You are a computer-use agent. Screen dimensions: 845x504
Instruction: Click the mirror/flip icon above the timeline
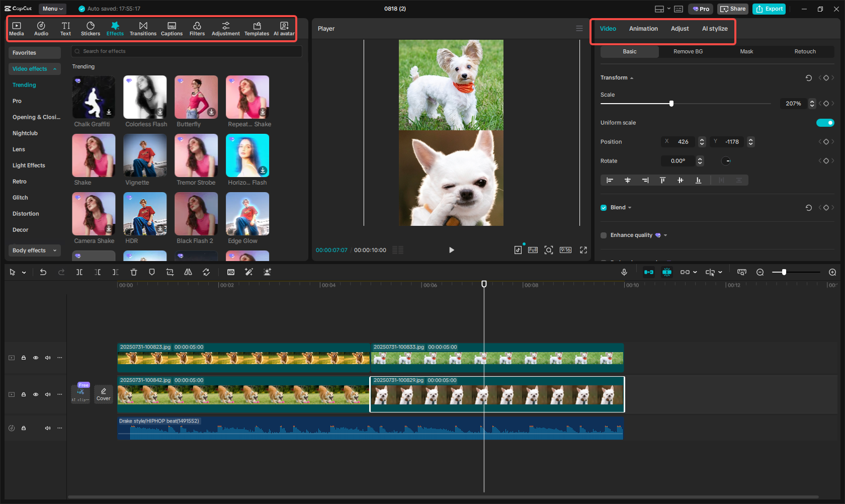tap(188, 272)
